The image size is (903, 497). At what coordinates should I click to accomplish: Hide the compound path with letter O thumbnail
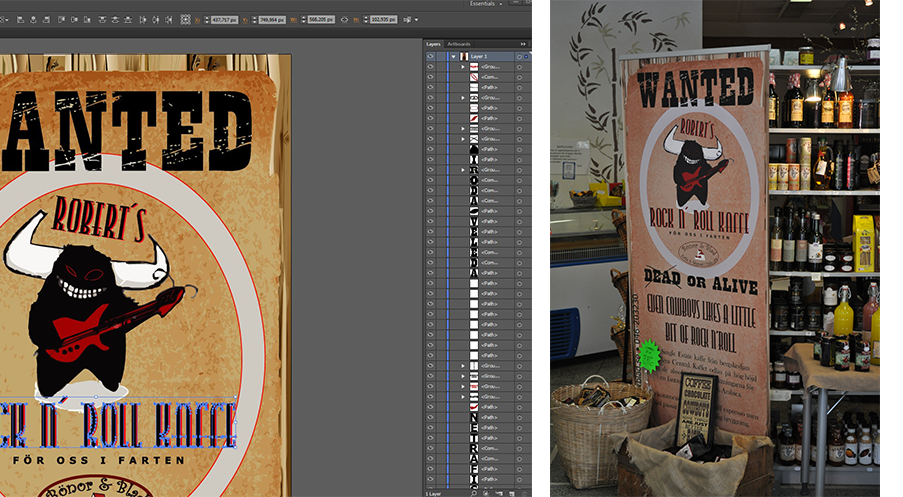pyautogui.click(x=430, y=180)
